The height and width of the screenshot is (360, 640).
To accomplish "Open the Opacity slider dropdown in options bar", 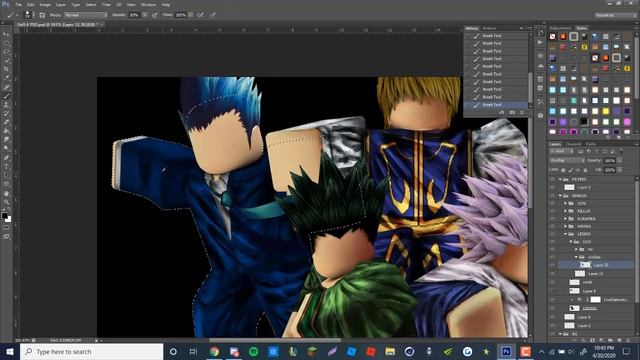I will coord(145,15).
